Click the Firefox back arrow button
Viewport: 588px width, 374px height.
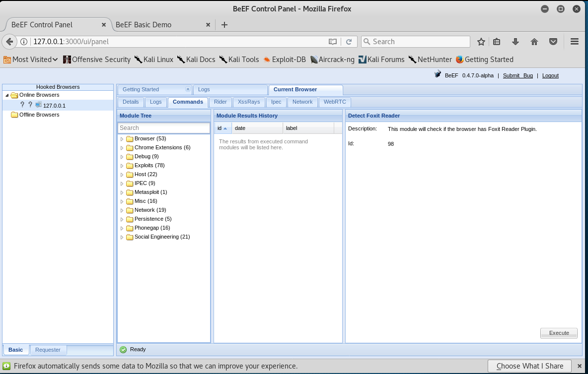click(9, 42)
